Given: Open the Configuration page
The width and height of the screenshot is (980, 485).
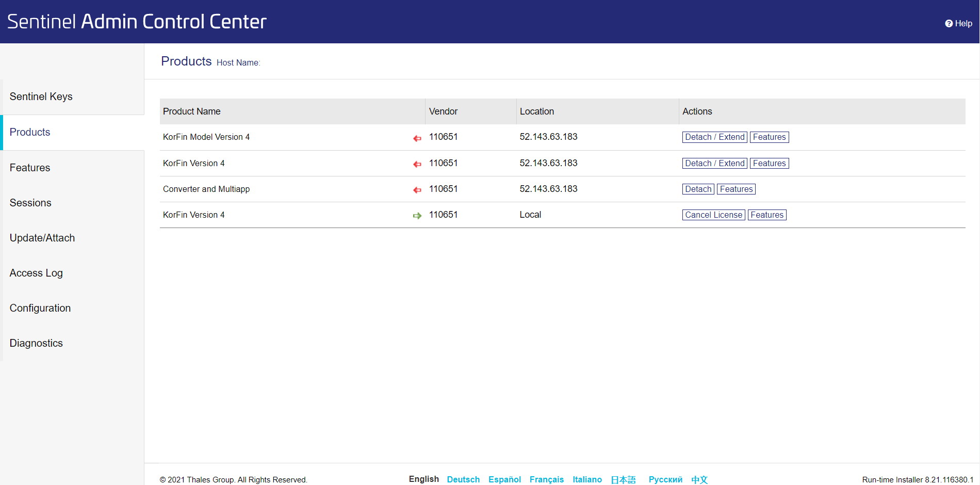Looking at the screenshot, I should 40,308.
